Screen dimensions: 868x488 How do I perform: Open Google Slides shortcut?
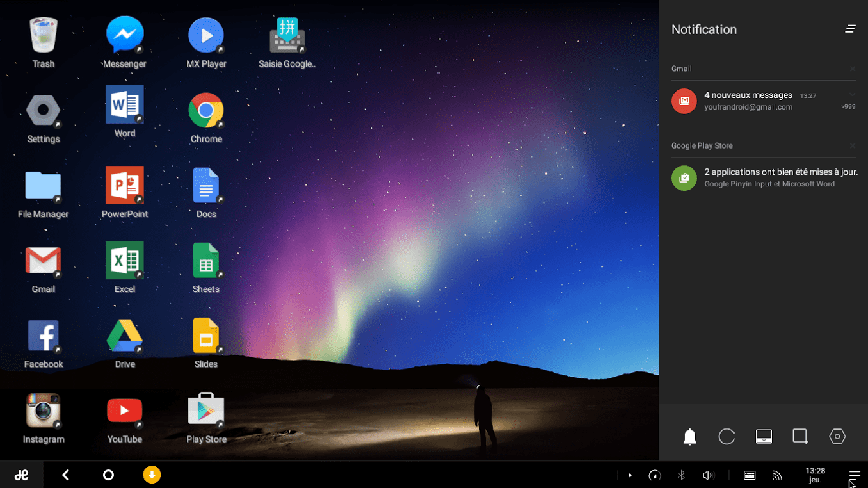tap(206, 336)
